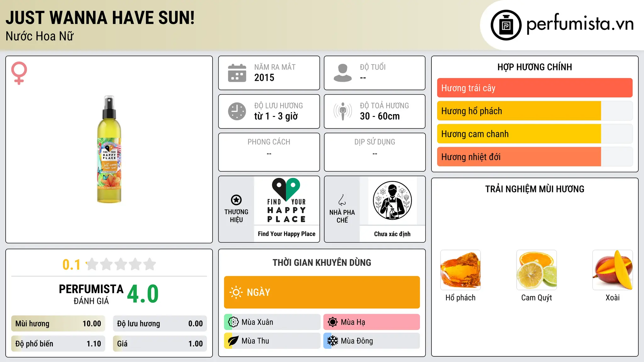The image size is (644, 362).
Task: Click the sun icon in Ngày bar
Action: tap(236, 292)
